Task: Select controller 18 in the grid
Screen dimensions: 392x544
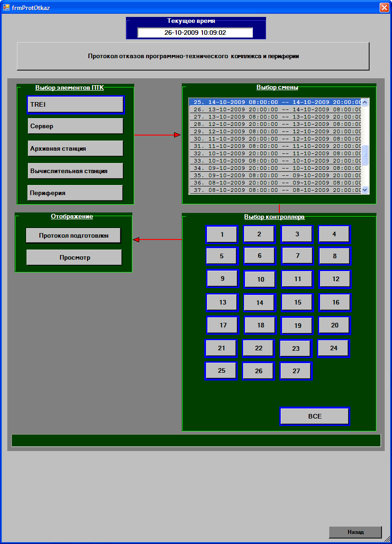Action: 261,325
